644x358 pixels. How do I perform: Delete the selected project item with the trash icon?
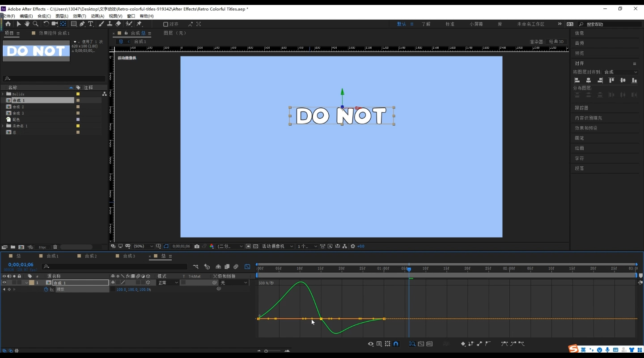(x=55, y=247)
